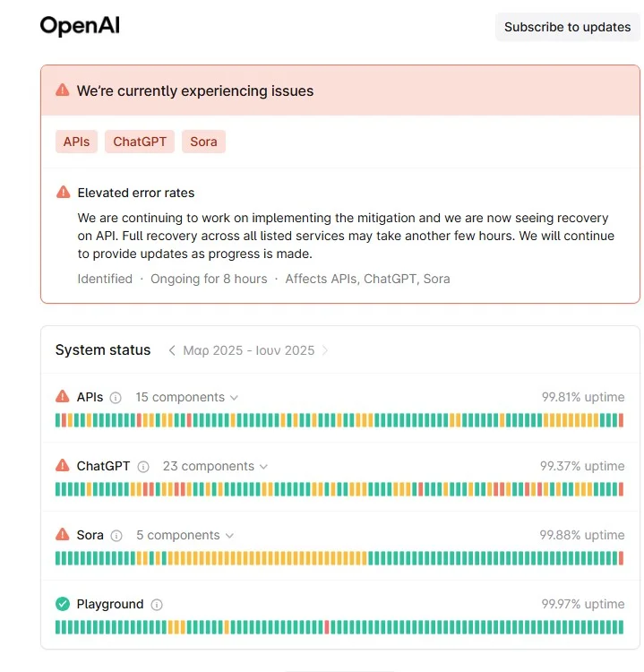Click the warning icon in the issues banner
Viewport: 644px width, 672px height.
(62, 90)
